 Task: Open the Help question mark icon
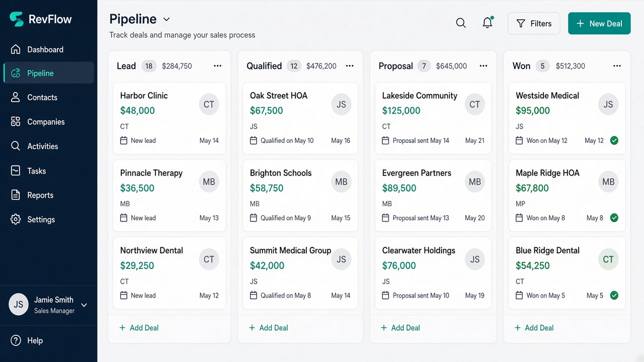pyautogui.click(x=16, y=340)
